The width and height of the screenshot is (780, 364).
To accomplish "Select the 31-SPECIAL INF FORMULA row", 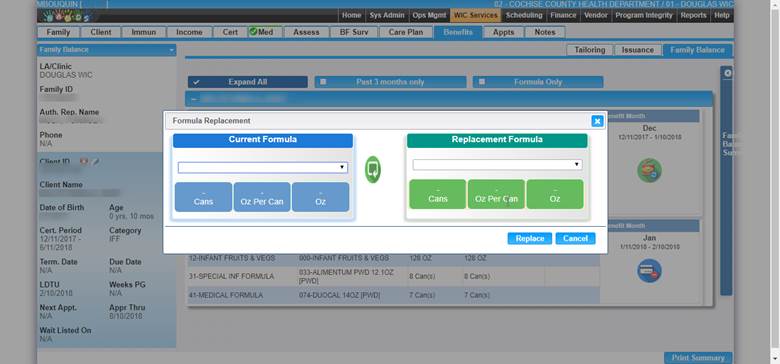I will click(x=393, y=276).
